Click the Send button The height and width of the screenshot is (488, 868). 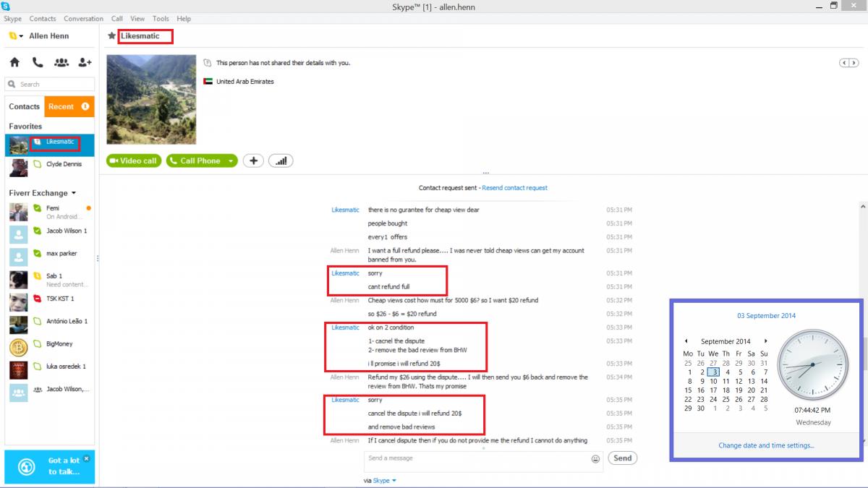(x=623, y=458)
